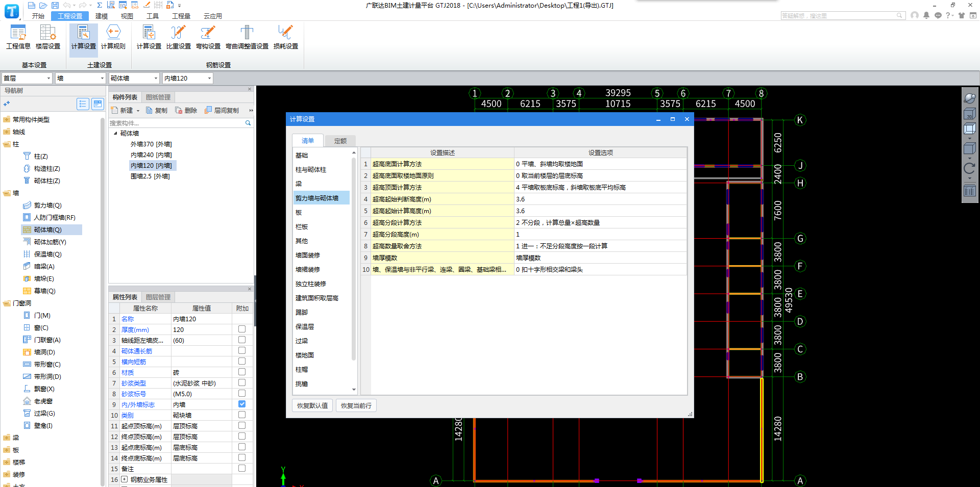Click the rotate view icon on right toolbar

(x=969, y=168)
